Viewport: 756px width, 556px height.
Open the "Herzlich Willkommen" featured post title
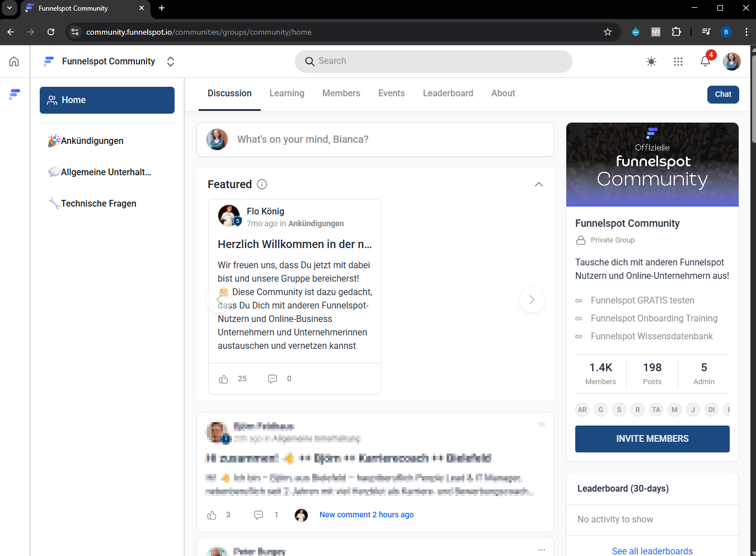[295, 244]
